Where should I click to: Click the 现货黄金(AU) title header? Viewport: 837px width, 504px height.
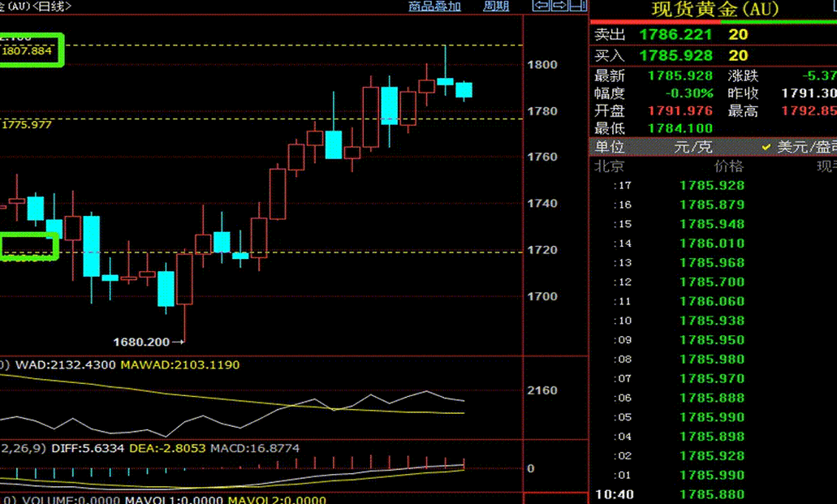[x=714, y=10]
